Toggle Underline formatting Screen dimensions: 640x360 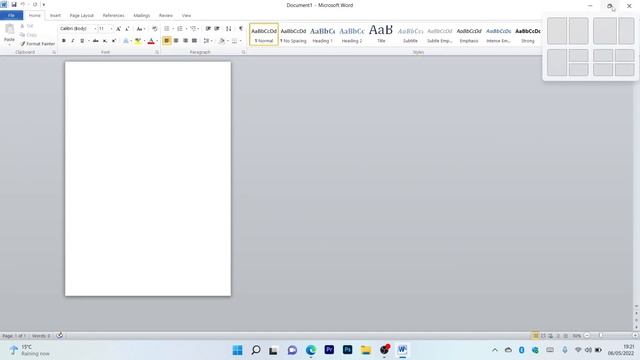(82, 41)
